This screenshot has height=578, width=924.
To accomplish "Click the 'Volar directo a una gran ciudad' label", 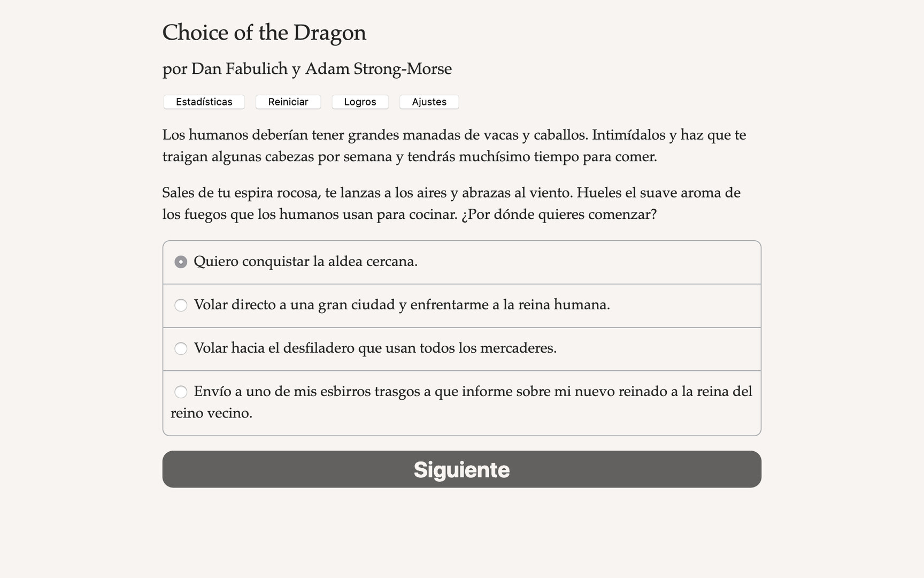I will click(402, 305).
